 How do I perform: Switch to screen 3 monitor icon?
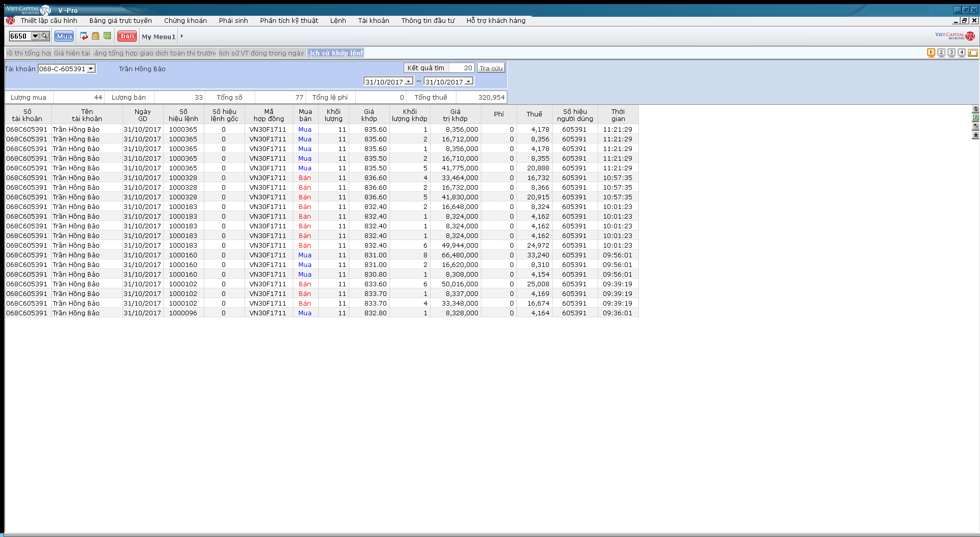(x=952, y=53)
